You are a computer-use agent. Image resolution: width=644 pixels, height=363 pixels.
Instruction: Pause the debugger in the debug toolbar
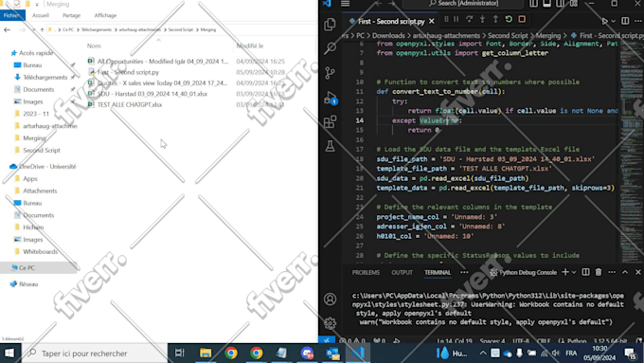coord(456,19)
